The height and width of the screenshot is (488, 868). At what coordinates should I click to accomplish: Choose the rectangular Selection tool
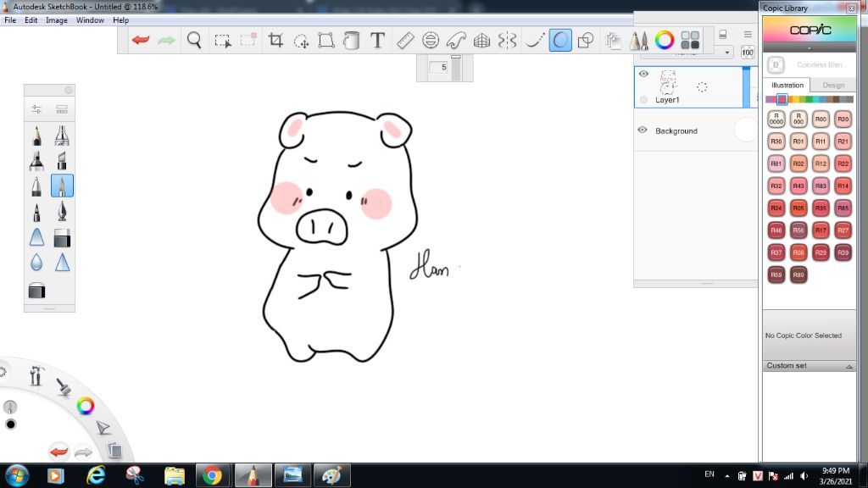coord(223,41)
